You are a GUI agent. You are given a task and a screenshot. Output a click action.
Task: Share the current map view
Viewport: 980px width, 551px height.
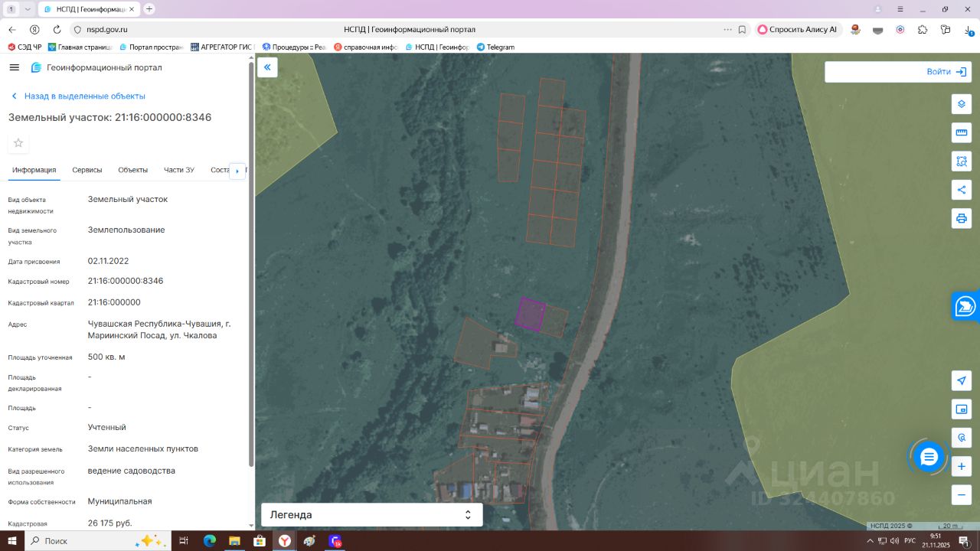962,190
